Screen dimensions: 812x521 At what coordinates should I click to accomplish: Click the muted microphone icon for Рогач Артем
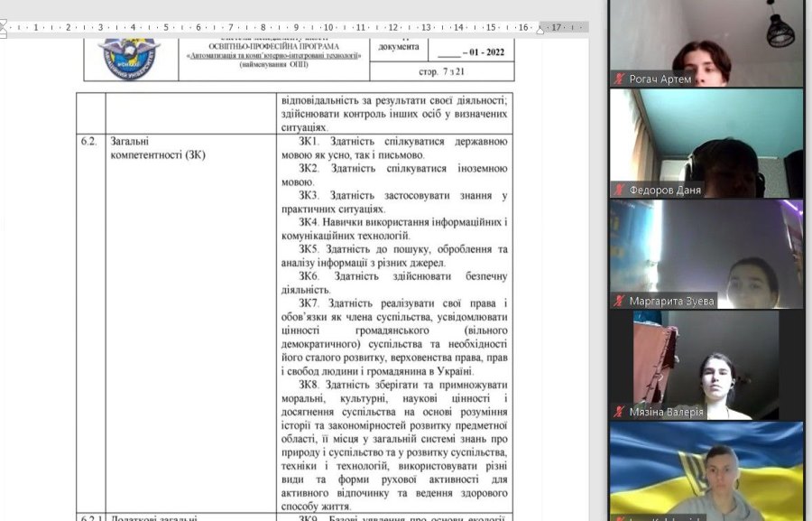click(619, 79)
